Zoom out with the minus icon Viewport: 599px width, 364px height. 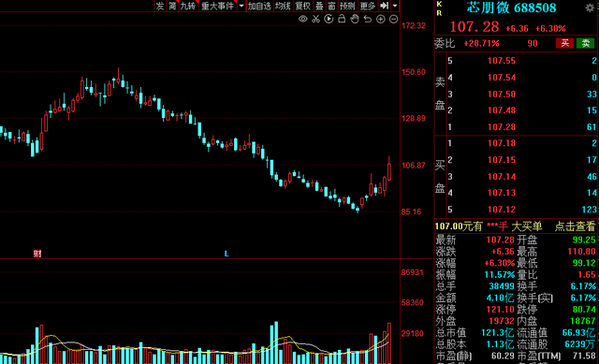pos(393,19)
